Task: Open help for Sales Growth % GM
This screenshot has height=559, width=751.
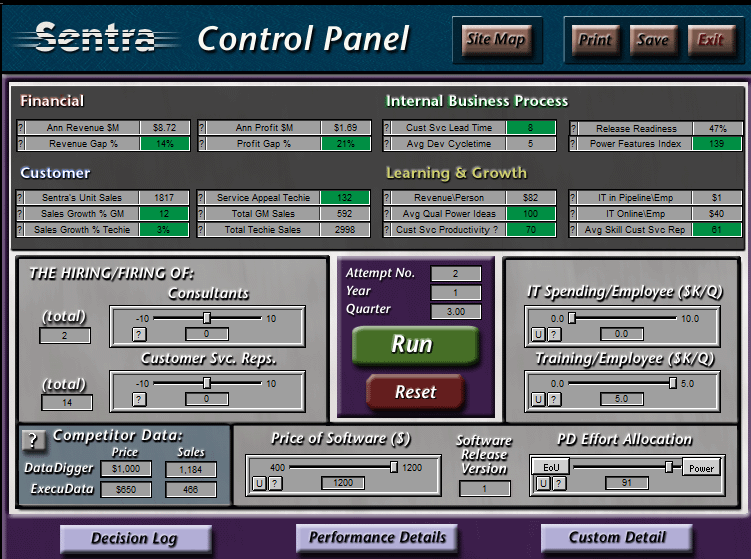Action: point(20,214)
